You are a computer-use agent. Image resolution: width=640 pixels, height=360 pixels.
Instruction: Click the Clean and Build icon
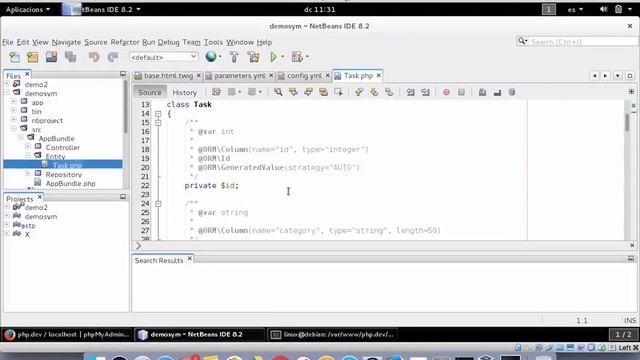click(253, 57)
